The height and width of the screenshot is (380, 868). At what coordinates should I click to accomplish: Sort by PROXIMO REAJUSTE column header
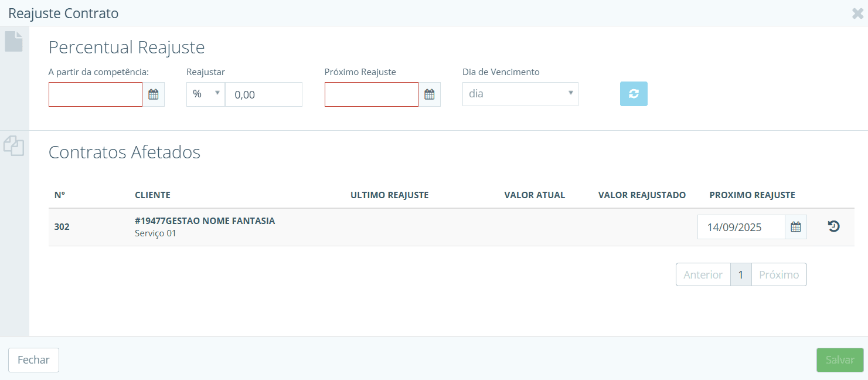[x=752, y=195]
